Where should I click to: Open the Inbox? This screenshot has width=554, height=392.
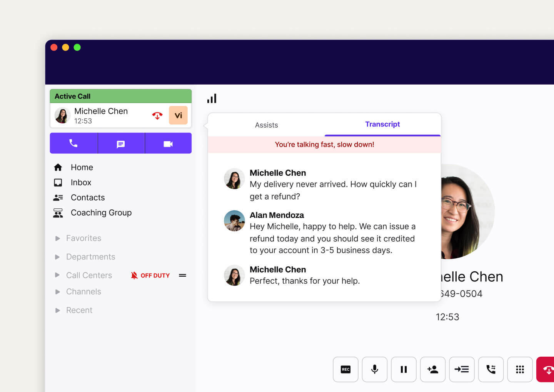pos(81,182)
